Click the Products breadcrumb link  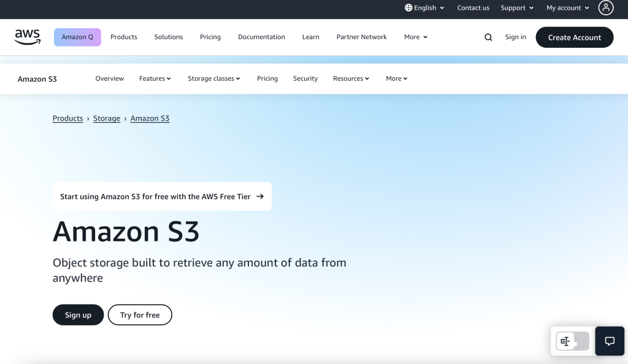67,118
